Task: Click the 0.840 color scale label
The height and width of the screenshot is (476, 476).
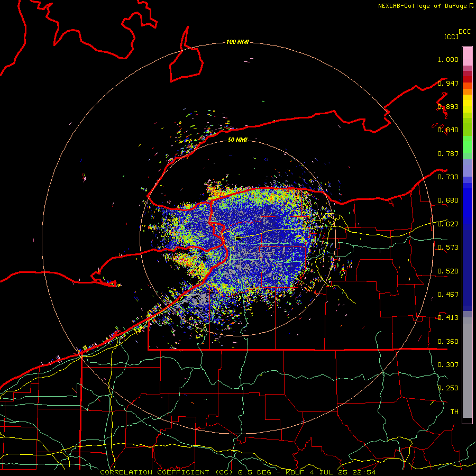Action: [448, 130]
